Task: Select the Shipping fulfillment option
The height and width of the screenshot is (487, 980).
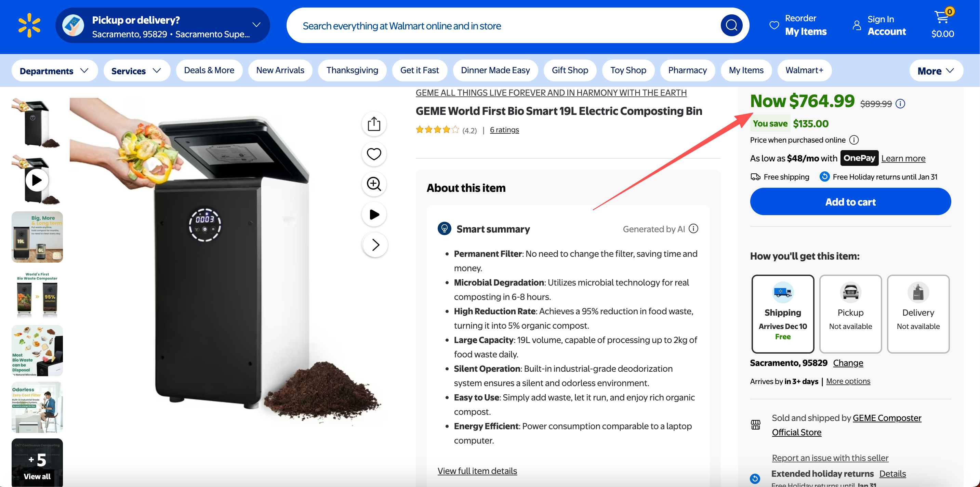Action: pos(783,314)
